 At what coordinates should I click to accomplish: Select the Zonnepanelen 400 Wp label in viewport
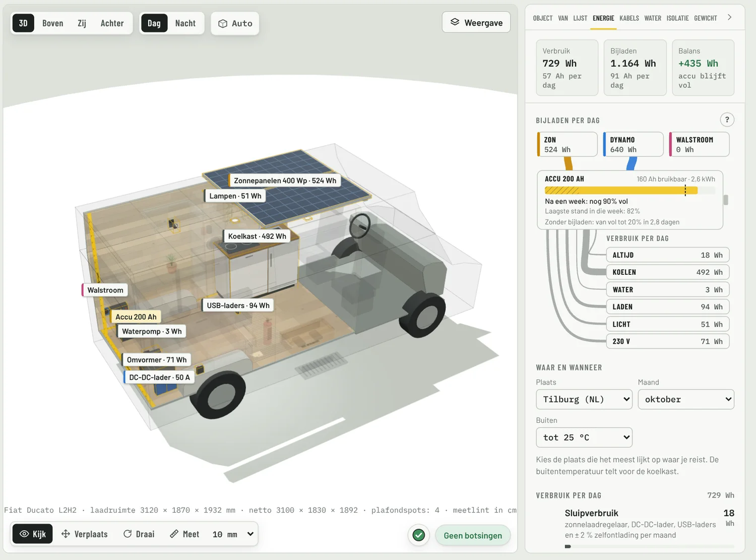point(285,180)
